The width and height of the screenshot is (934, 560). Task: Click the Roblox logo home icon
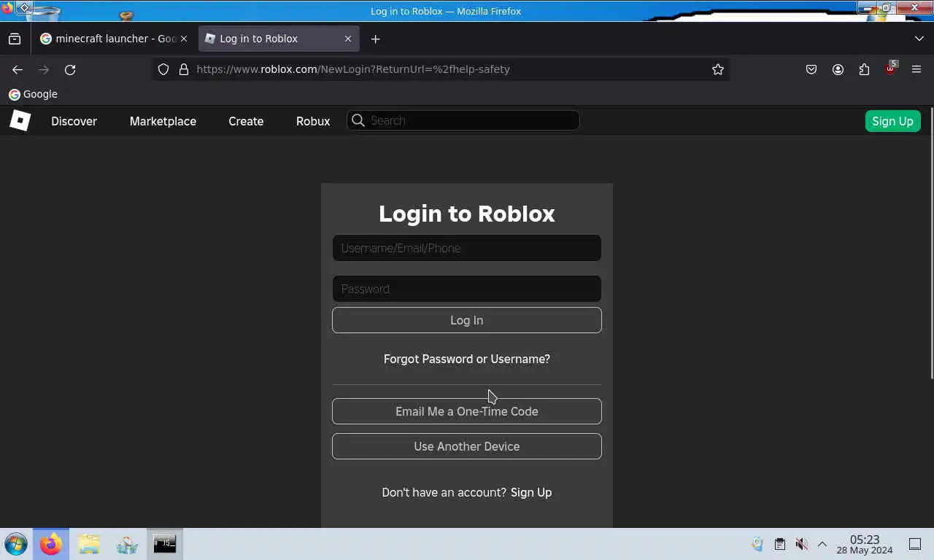click(x=20, y=120)
